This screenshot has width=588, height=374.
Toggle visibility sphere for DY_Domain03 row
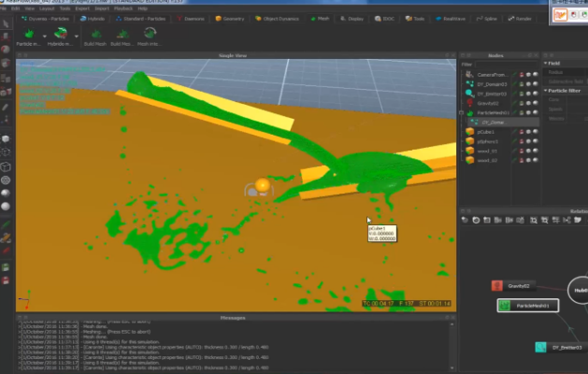pos(536,84)
